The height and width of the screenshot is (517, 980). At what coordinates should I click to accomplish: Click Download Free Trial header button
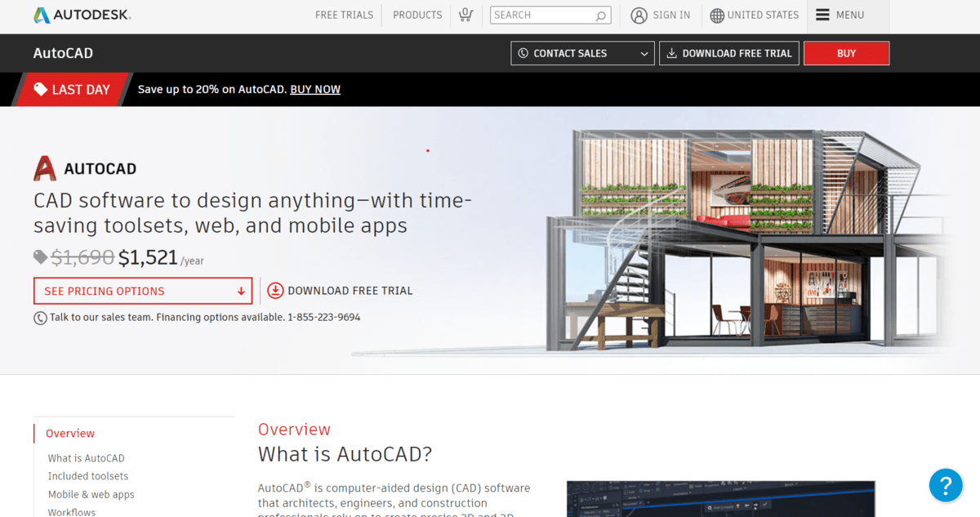[729, 53]
